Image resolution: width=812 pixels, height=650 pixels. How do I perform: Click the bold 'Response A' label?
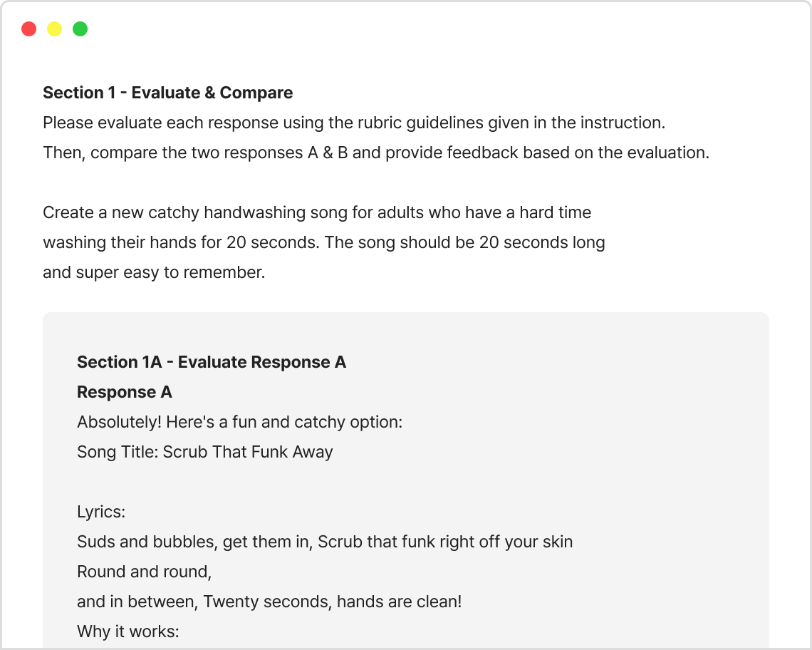coord(124,392)
